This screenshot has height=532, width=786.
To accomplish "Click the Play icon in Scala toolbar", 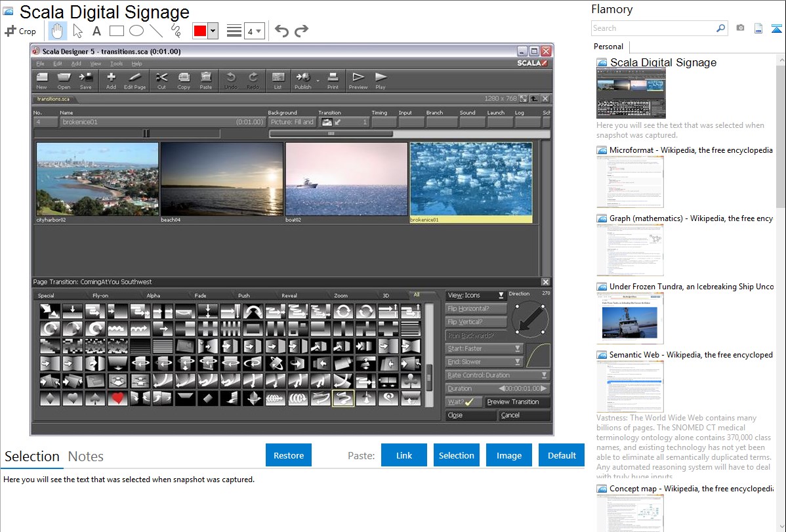I will [x=381, y=81].
